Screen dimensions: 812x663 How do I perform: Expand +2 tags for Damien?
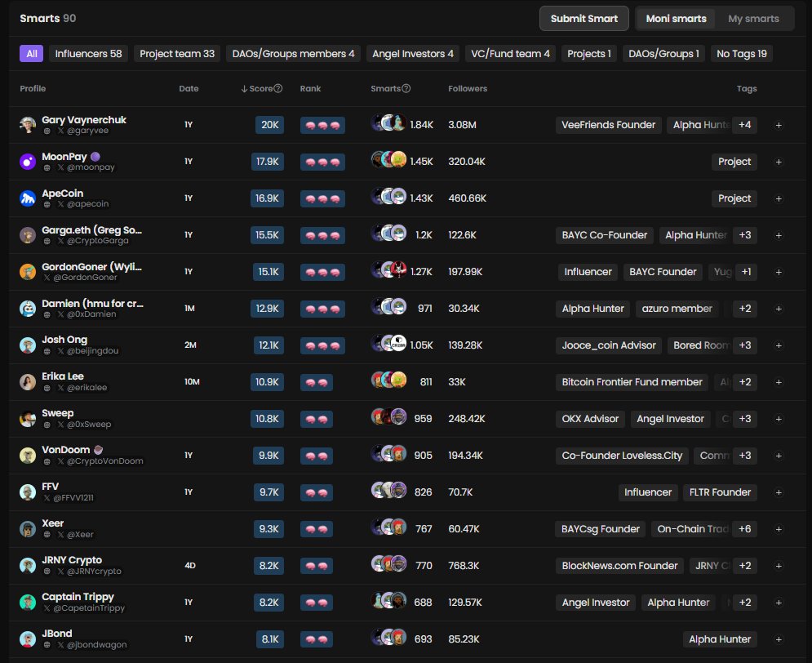(x=745, y=309)
